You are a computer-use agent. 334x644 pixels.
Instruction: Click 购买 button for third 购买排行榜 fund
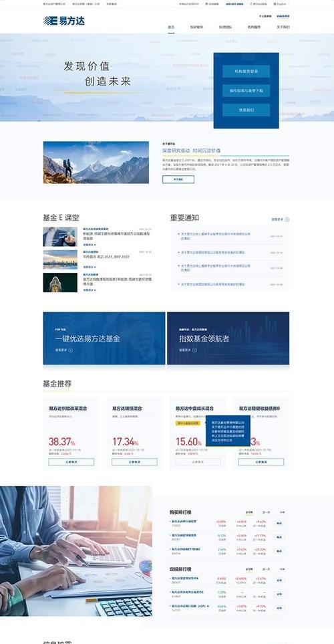pos(279,551)
